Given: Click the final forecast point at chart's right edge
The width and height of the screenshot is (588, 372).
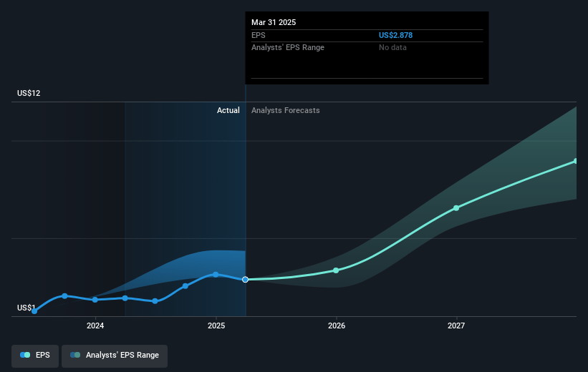Looking at the screenshot, I should click(x=575, y=161).
